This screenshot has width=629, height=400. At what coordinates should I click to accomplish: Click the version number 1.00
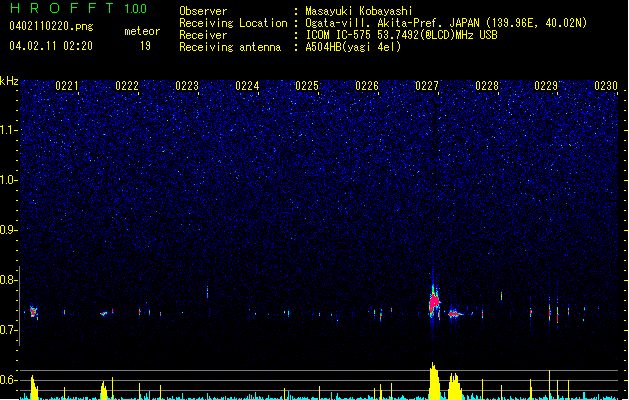click(136, 9)
